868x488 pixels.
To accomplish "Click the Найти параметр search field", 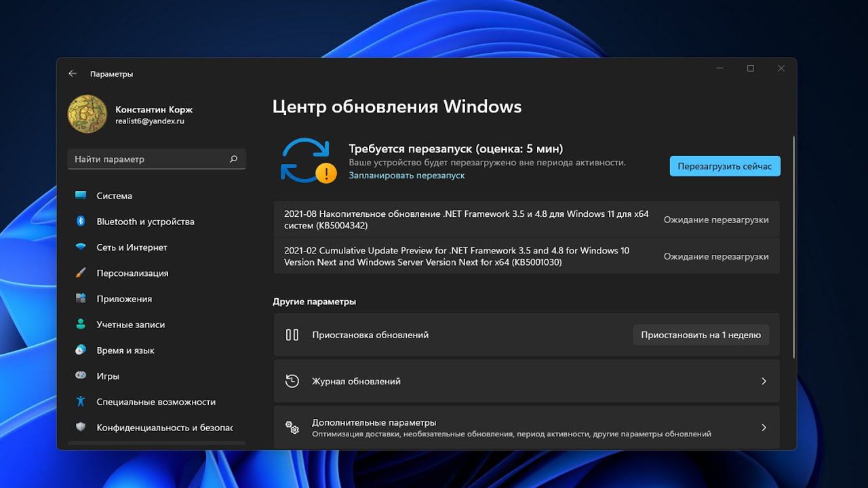I will pos(157,159).
